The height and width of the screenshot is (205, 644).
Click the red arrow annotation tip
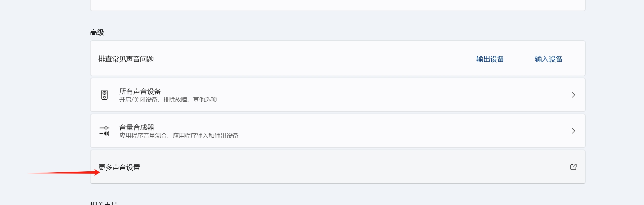(98, 172)
